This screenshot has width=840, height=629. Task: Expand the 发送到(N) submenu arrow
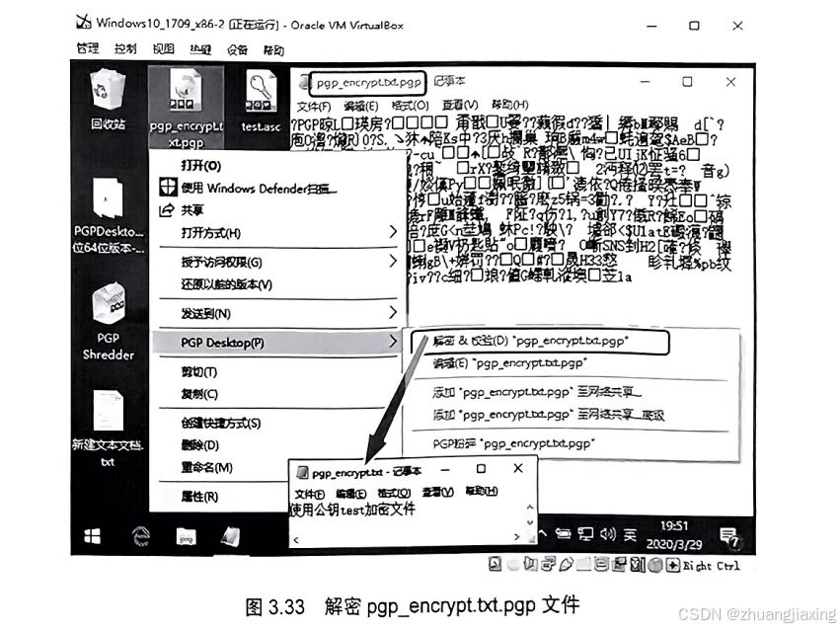tap(393, 312)
